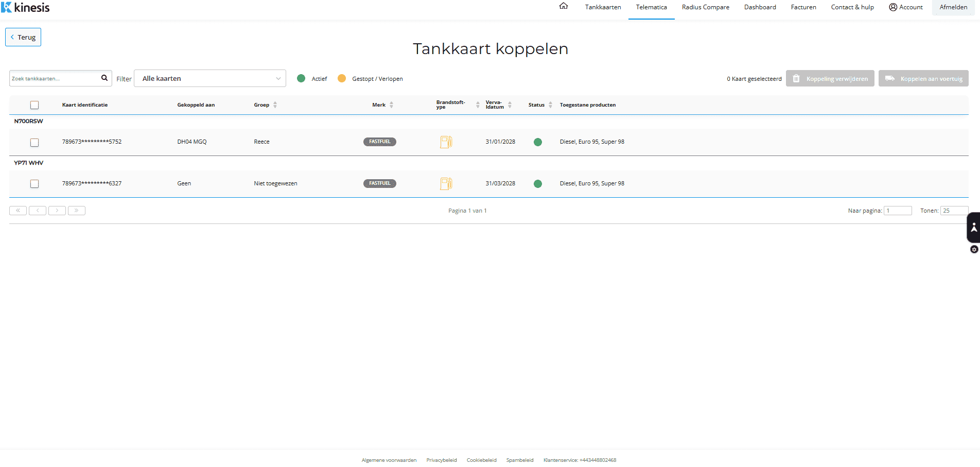Click the Terug back button
The height and width of the screenshot is (467, 980).
click(23, 37)
